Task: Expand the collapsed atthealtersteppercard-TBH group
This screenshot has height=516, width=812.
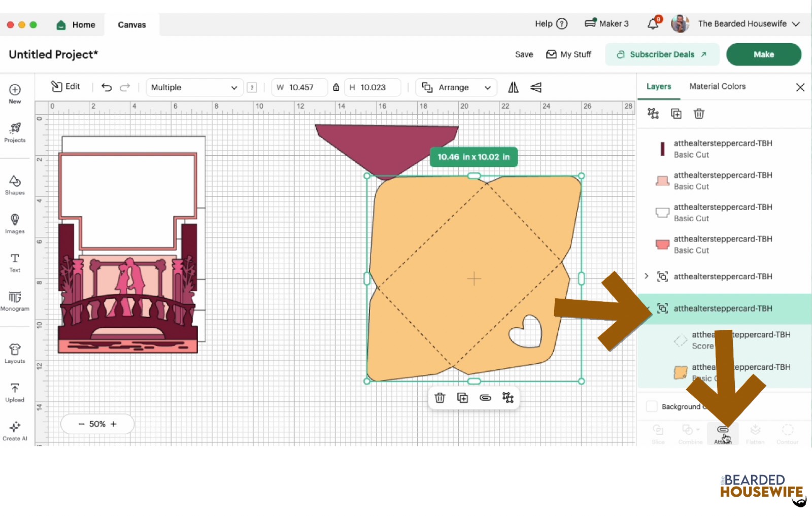Action: coord(646,276)
